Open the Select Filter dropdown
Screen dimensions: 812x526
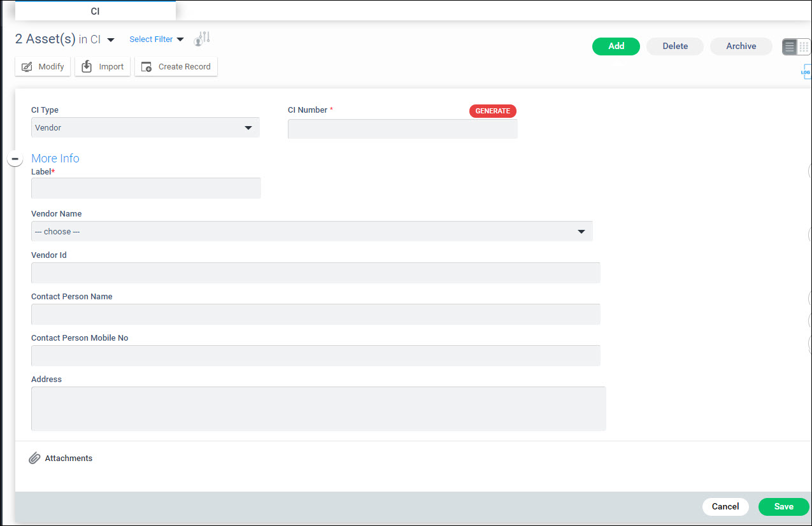click(155, 39)
